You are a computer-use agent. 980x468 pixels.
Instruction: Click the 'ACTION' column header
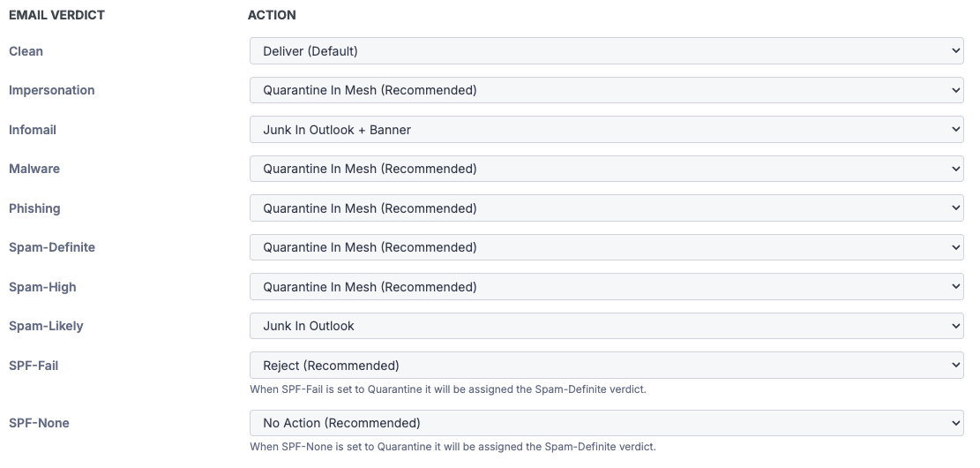coord(272,15)
